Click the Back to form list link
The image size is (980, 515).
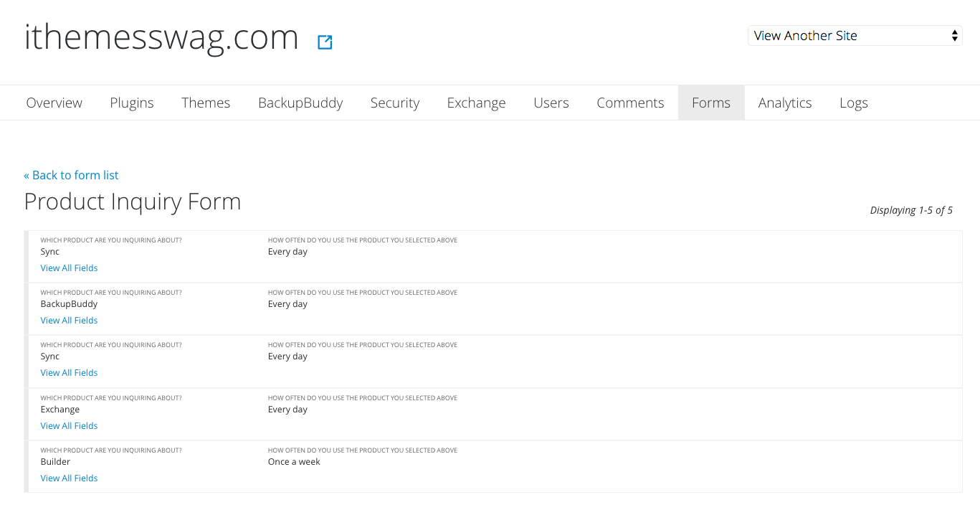(71, 175)
